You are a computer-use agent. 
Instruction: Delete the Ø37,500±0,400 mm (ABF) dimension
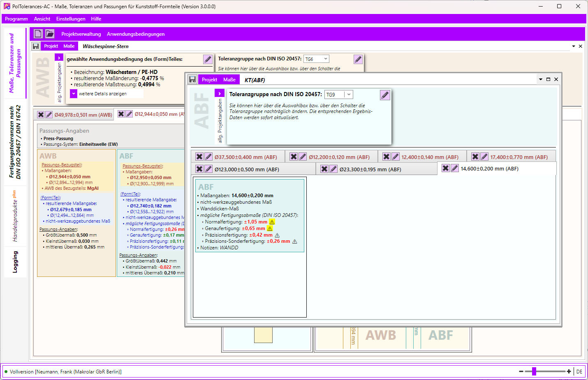(x=199, y=157)
